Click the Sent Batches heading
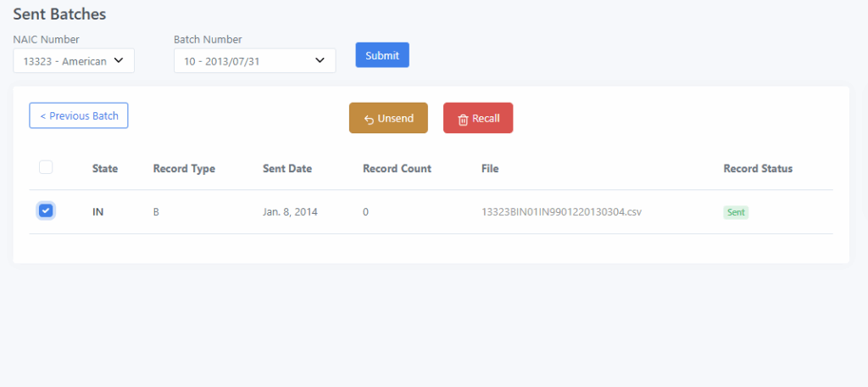The image size is (868, 387). [59, 14]
